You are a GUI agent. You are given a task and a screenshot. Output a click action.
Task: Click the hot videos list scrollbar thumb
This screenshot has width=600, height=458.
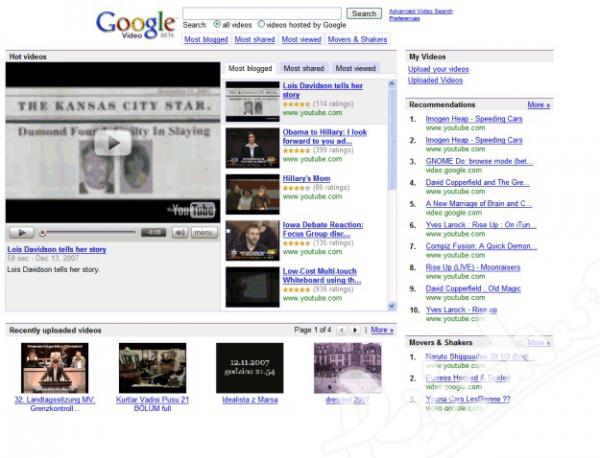[391, 138]
